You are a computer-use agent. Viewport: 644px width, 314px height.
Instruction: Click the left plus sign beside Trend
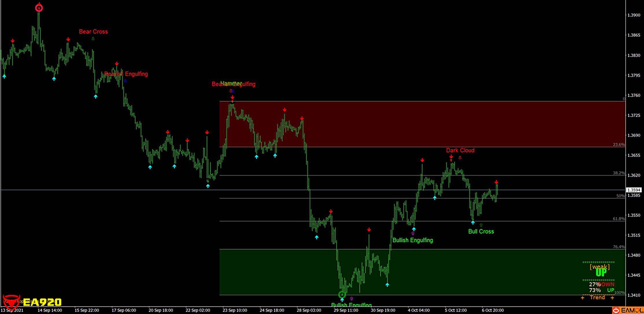point(582,298)
